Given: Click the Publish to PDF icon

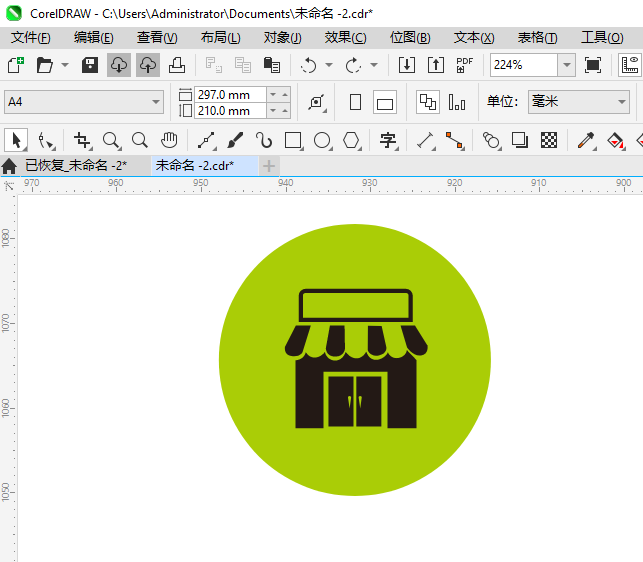Looking at the screenshot, I should tap(464, 65).
